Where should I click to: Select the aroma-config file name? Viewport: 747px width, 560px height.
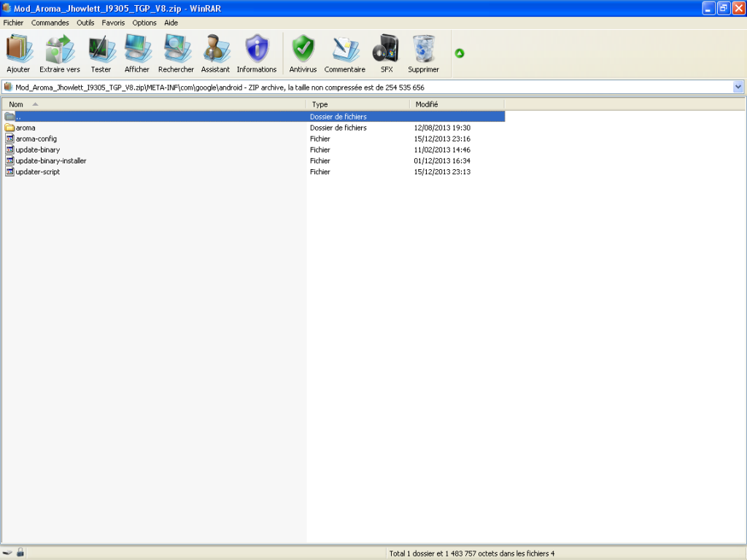(x=36, y=139)
